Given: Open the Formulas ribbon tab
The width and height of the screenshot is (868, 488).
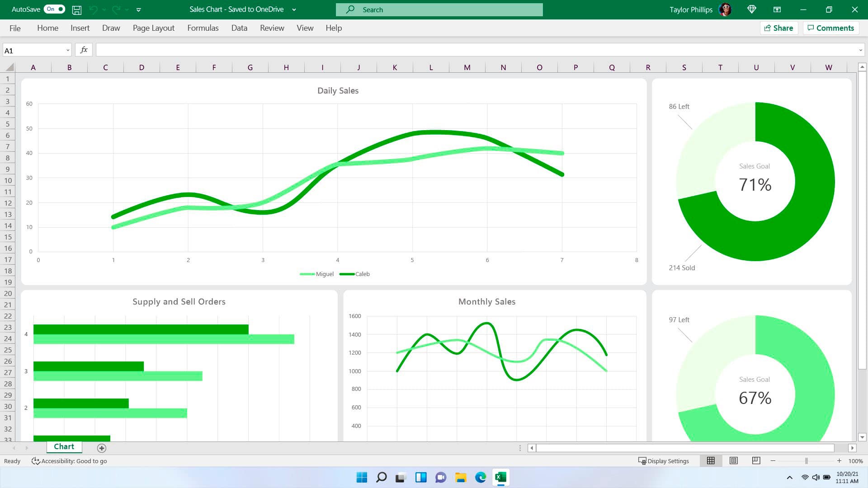Looking at the screenshot, I should tap(203, 28).
